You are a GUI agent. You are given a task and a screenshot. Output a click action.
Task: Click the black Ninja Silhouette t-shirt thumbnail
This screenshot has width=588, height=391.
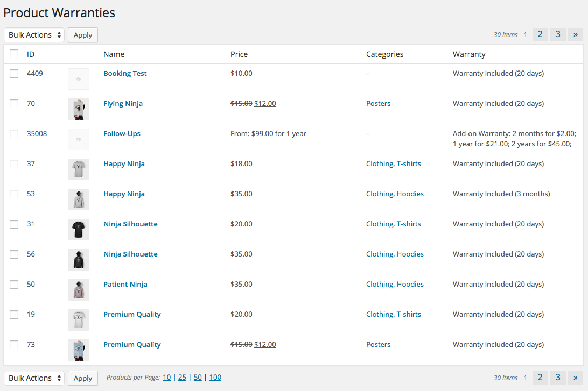point(78,230)
